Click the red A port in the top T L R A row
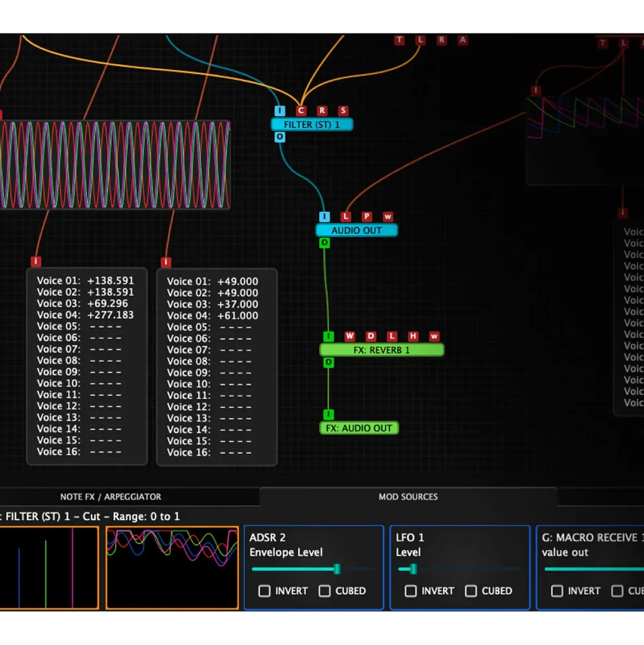This screenshot has width=644, height=645. pos(463,40)
